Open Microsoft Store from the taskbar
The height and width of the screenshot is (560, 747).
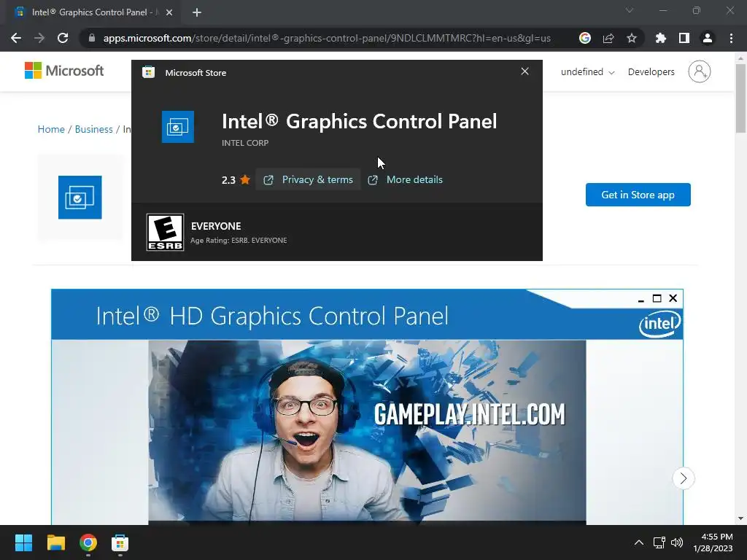120,542
